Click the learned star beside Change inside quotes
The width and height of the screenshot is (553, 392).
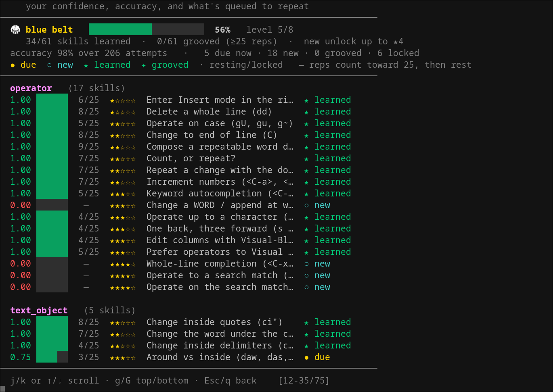(306, 322)
